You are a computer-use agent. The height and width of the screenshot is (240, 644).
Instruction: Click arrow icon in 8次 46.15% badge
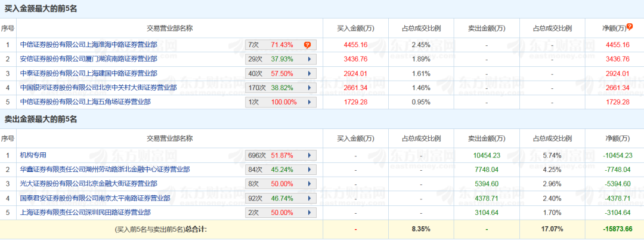pyautogui.click(x=309, y=184)
